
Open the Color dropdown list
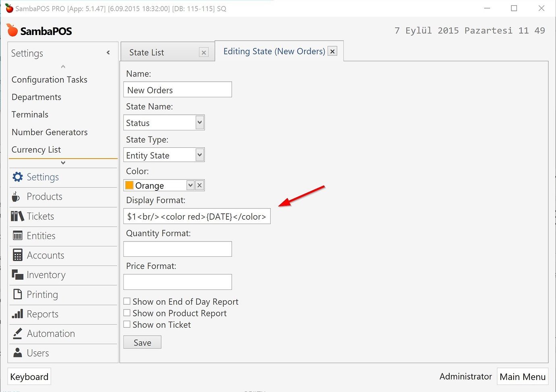[x=190, y=185]
